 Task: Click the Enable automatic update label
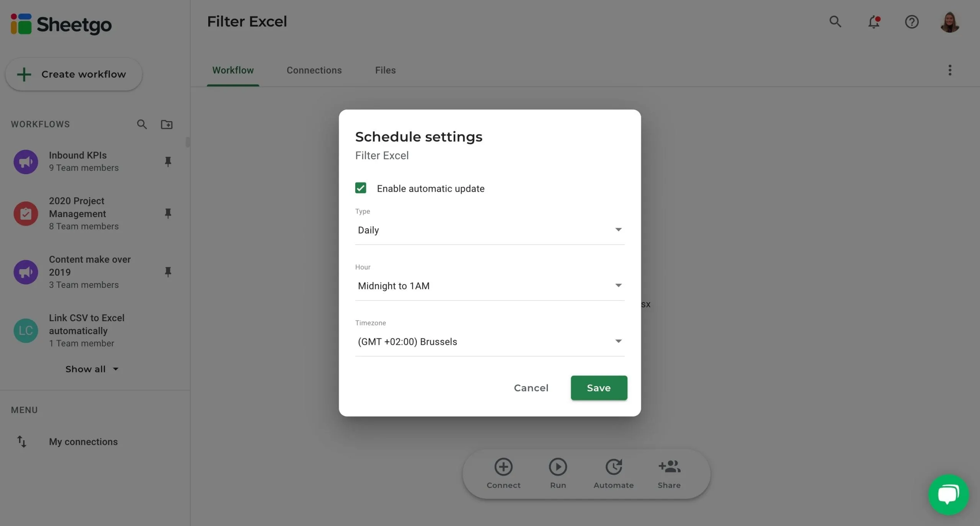coord(431,189)
